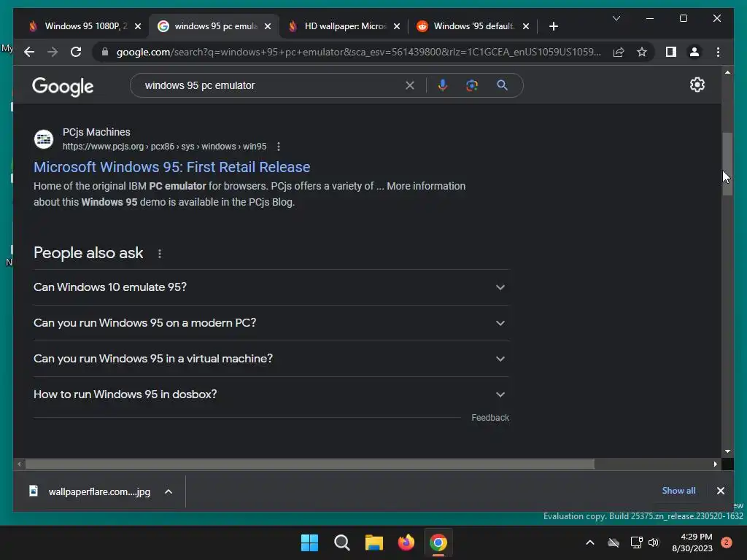
Task: Click Show all downloads
Action: click(x=678, y=491)
